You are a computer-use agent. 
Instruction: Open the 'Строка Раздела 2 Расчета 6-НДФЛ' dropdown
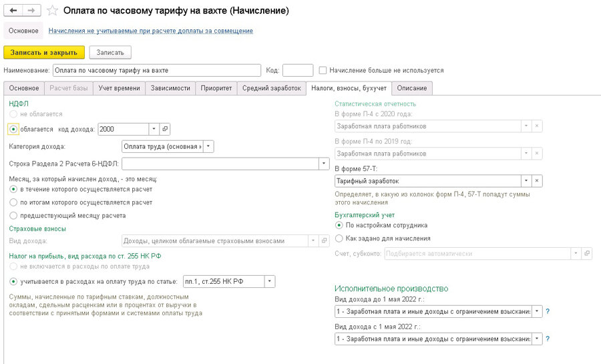324,164
